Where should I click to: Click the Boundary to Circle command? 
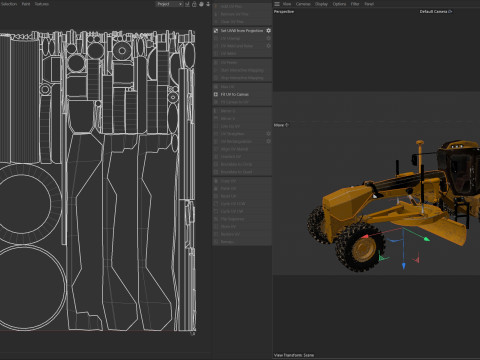(x=236, y=164)
